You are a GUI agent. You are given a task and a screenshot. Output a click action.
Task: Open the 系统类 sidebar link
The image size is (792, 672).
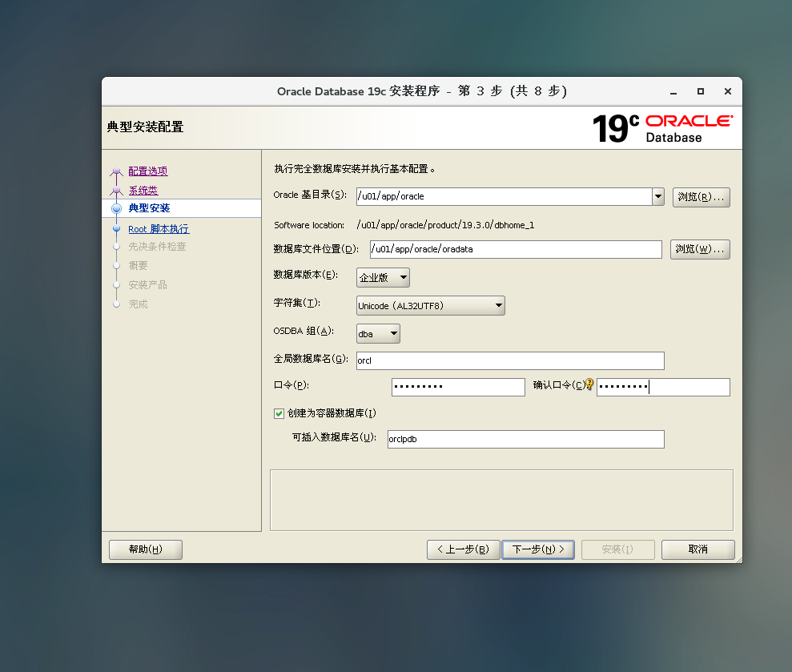pyautogui.click(x=143, y=189)
